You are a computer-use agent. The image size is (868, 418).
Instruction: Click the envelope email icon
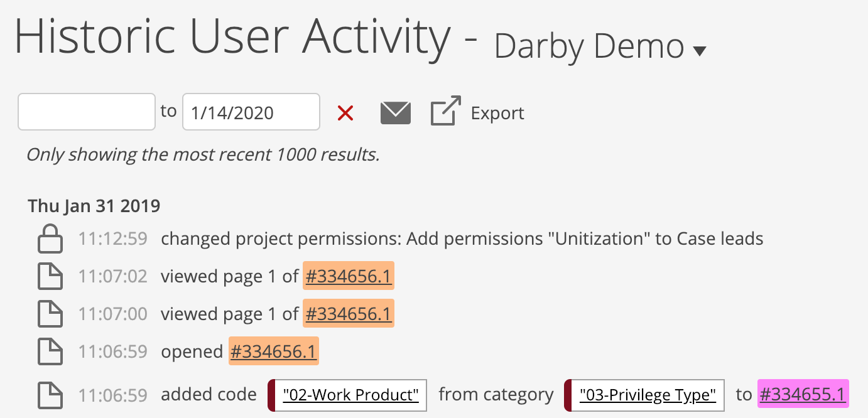click(396, 113)
